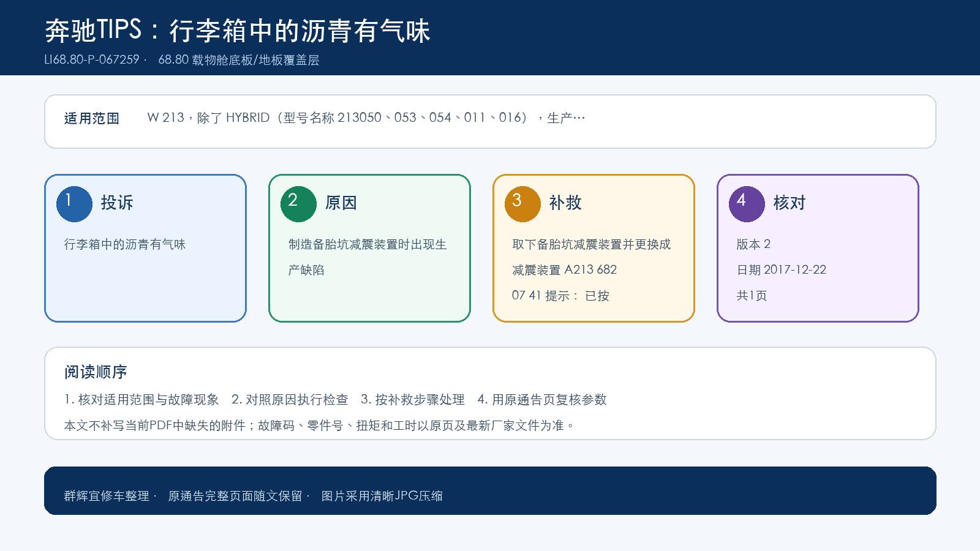Click the green number 2 circle badge
This screenshot has width=980, height=551.
click(298, 204)
